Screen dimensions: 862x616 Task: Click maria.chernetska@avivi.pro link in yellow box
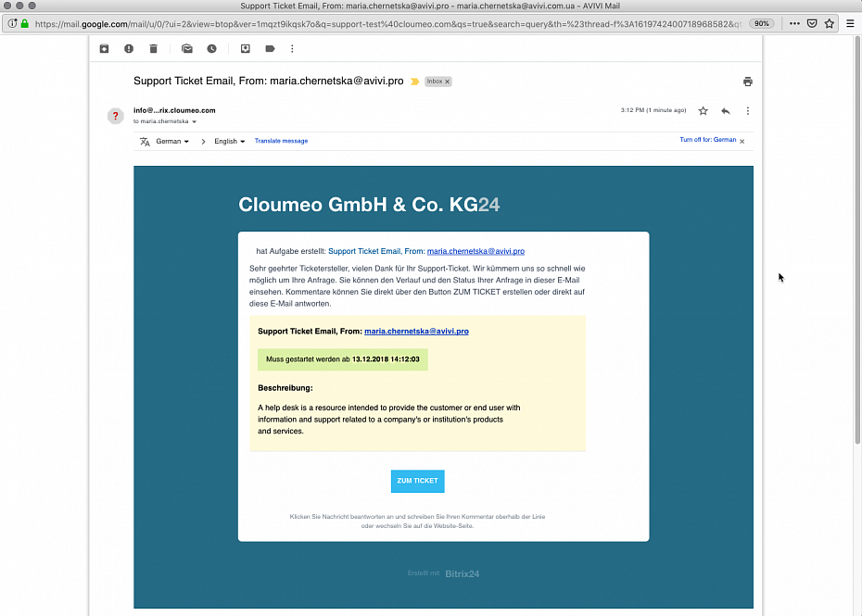(416, 332)
